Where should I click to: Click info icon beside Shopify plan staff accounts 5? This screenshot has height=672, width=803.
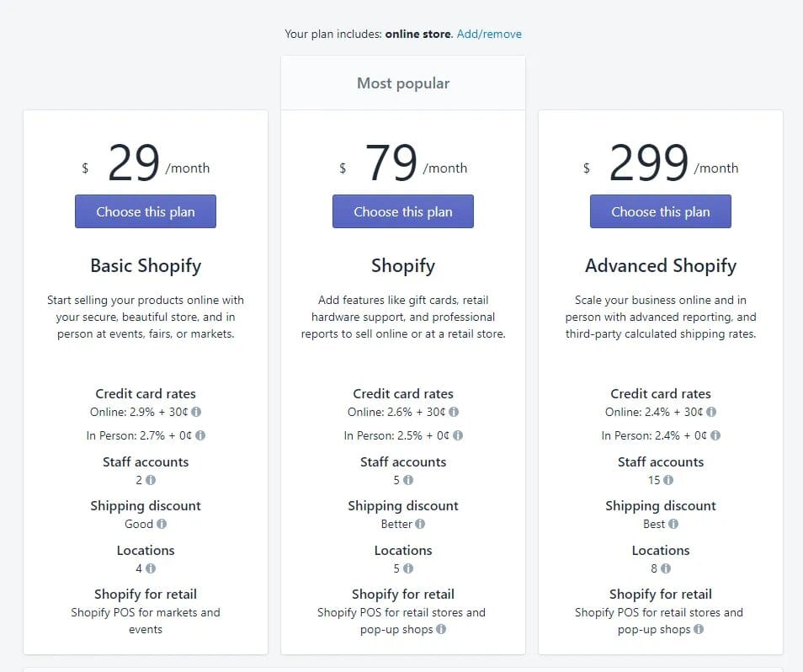pos(408,480)
